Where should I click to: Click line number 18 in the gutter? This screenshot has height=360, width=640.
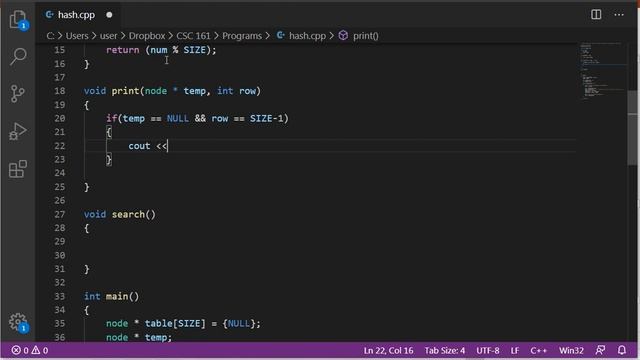60,91
